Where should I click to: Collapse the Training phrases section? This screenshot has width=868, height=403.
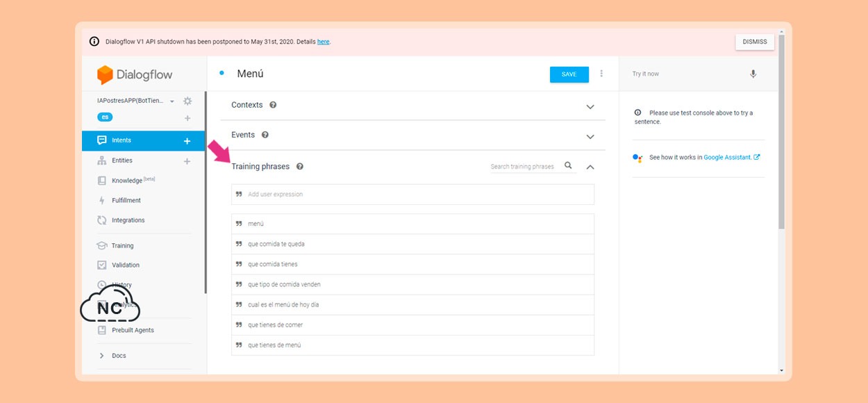click(590, 167)
